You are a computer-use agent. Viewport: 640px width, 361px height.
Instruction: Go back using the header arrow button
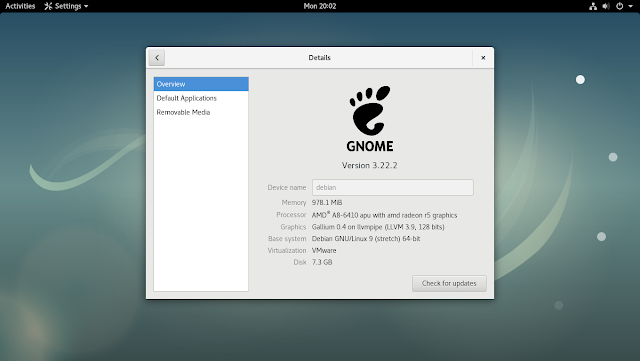[x=157, y=58]
